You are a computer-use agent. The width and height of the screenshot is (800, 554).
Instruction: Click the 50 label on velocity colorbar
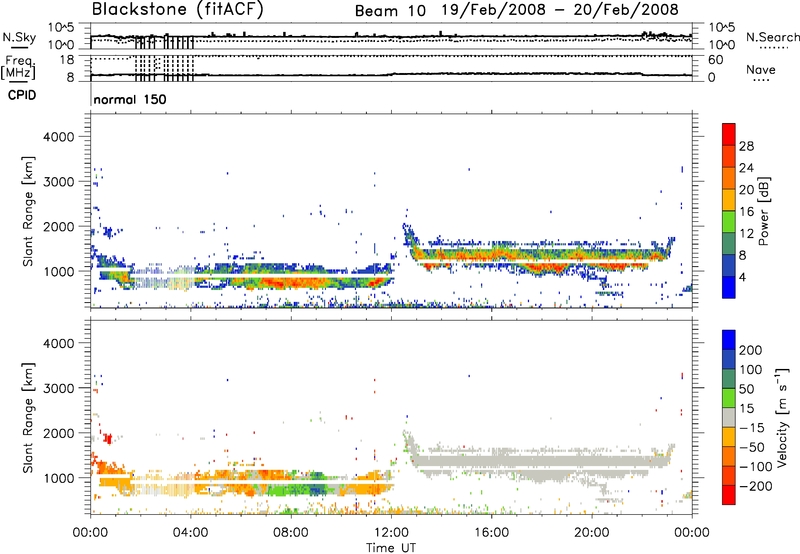click(x=747, y=389)
